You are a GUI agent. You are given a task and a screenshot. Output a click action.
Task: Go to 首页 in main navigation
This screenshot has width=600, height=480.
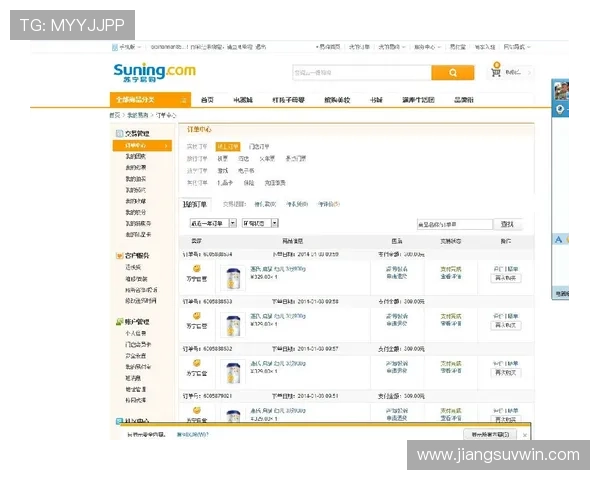tap(207, 100)
